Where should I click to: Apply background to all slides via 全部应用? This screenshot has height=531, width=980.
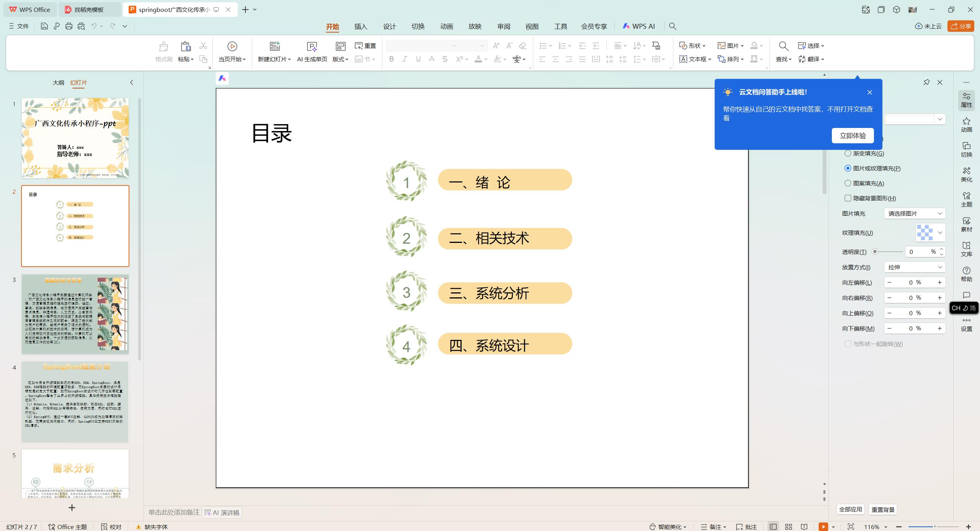[851, 510]
